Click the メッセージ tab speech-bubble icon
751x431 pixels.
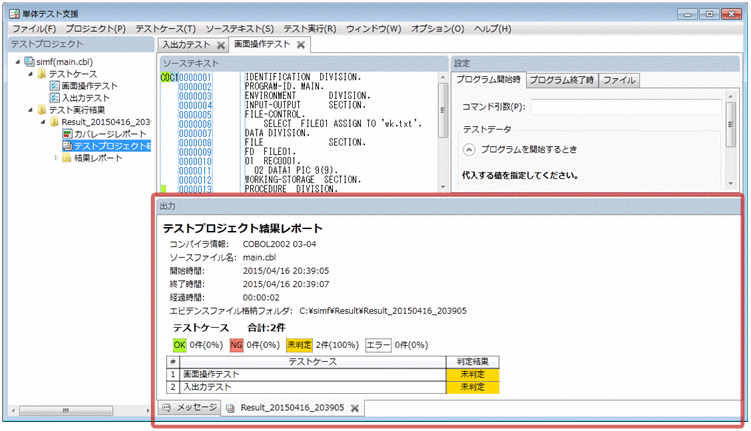pos(166,408)
